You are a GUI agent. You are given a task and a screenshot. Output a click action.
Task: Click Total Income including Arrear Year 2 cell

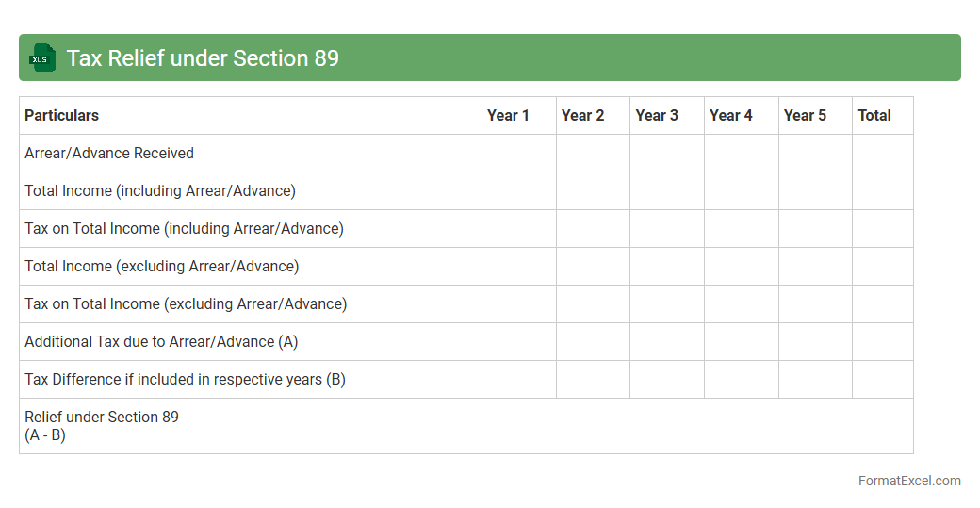pyautogui.click(x=593, y=190)
